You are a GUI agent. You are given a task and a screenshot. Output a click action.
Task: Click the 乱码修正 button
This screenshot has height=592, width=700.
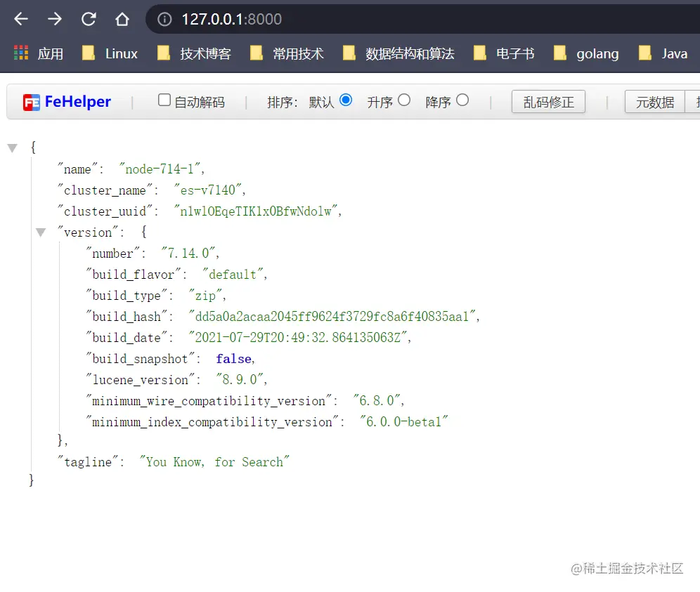click(x=548, y=102)
